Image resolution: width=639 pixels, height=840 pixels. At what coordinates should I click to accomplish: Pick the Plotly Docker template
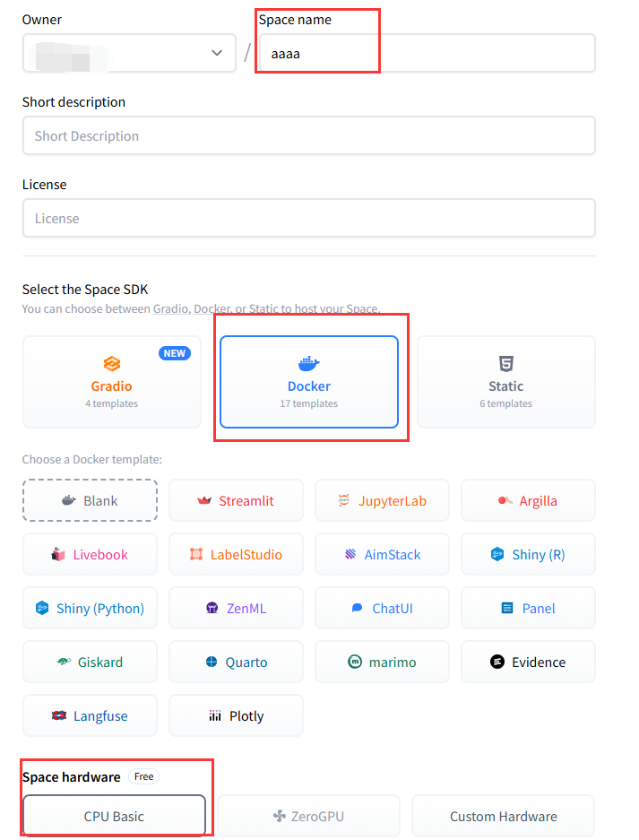236,715
